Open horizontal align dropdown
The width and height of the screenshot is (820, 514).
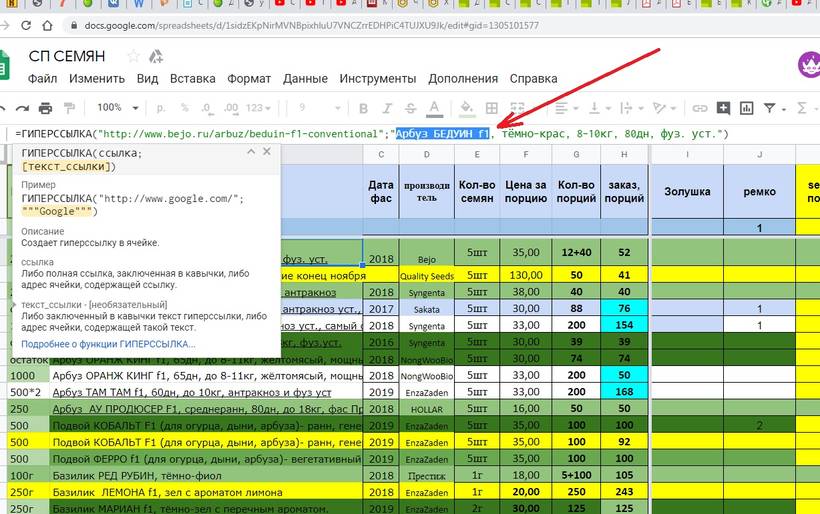coord(566,108)
